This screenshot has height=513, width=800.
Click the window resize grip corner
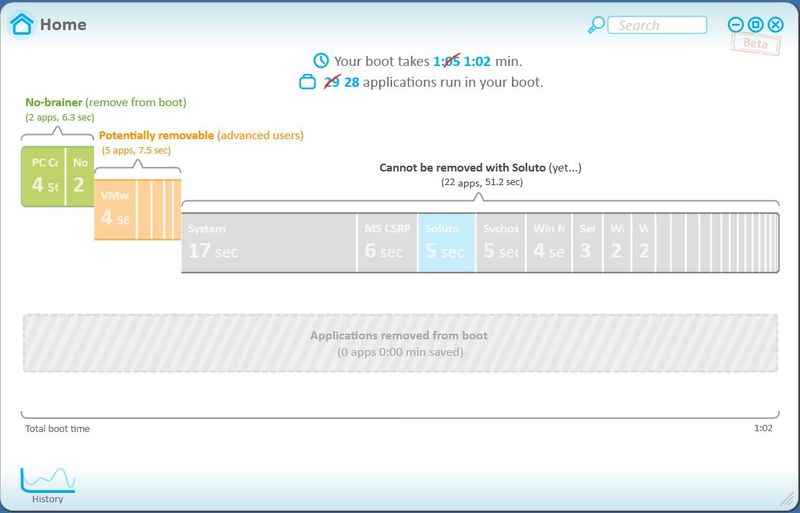pos(789,499)
